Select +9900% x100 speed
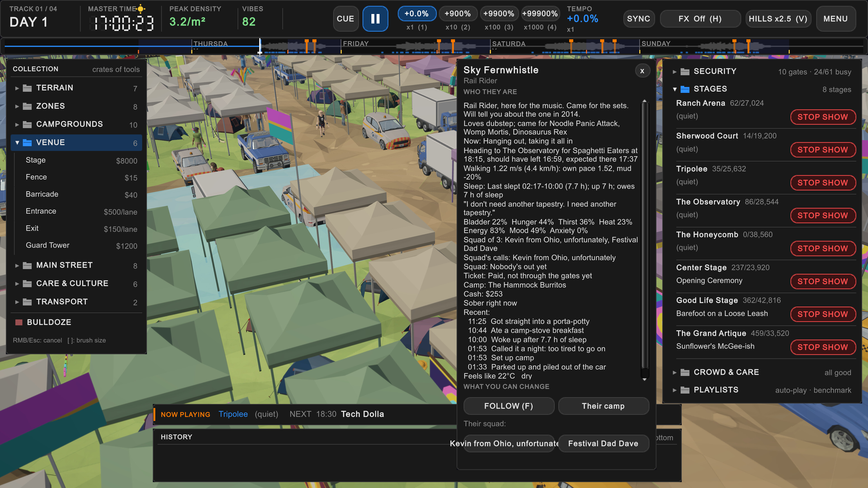The width and height of the screenshot is (868, 488). pyautogui.click(x=499, y=14)
